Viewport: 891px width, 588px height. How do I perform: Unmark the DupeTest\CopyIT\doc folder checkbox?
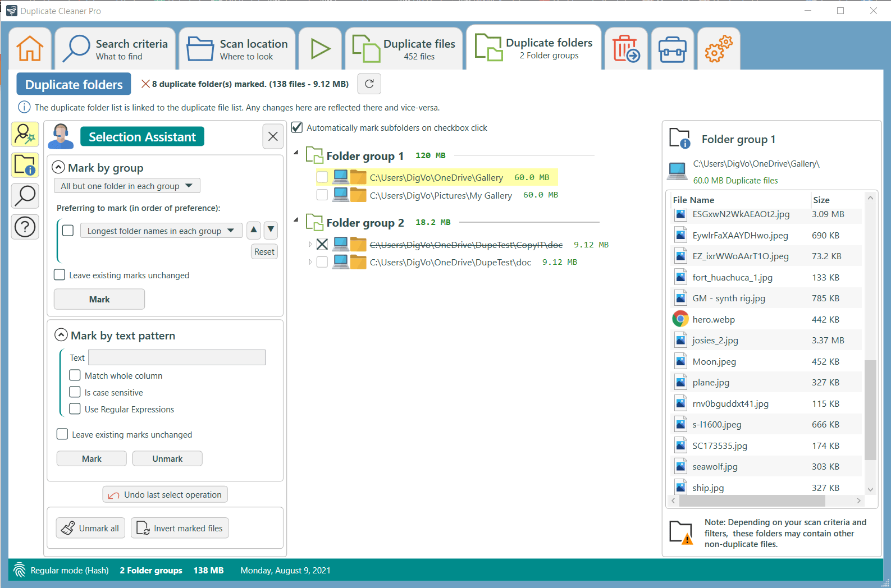pos(322,244)
